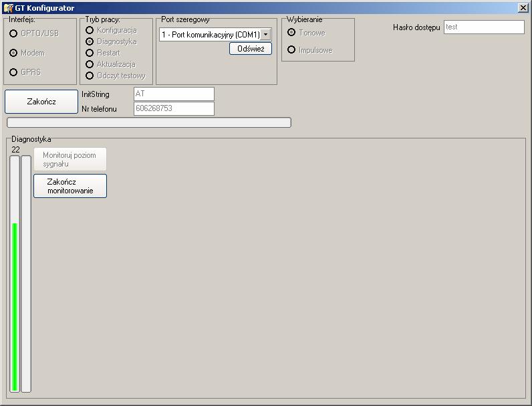The width and height of the screenshot is (532, 406).
Task: Click the horizontal connection progress bar
Action: (x=149, y=122)
